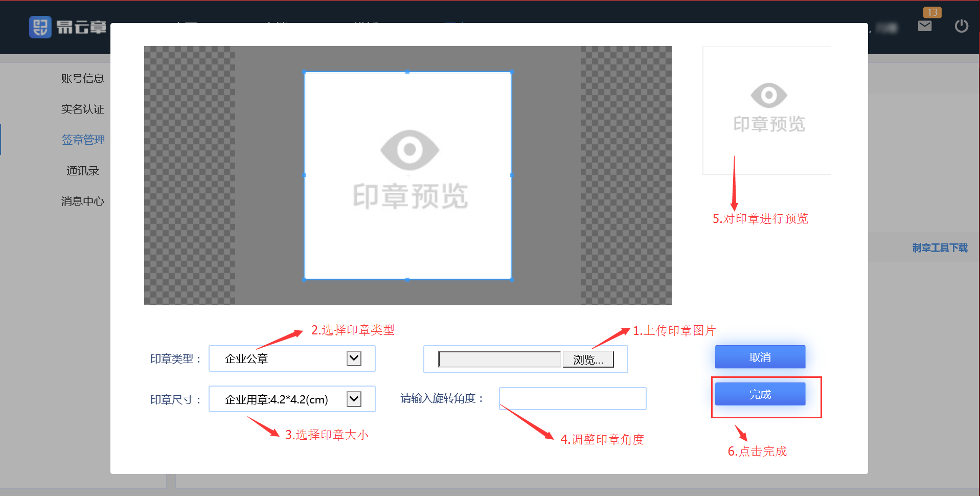The image size is (980, 496).
Task: Click the eye icon in the crop area
Action: coord(409,150)
